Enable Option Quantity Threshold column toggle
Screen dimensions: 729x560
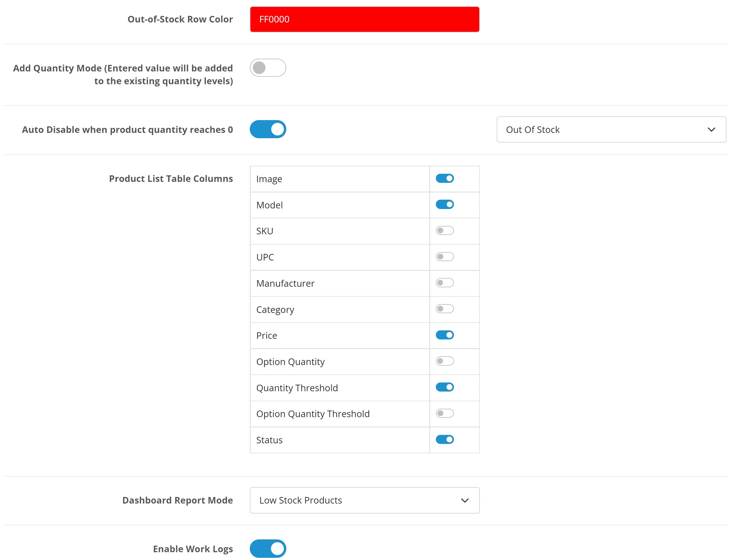pos(444,413)
